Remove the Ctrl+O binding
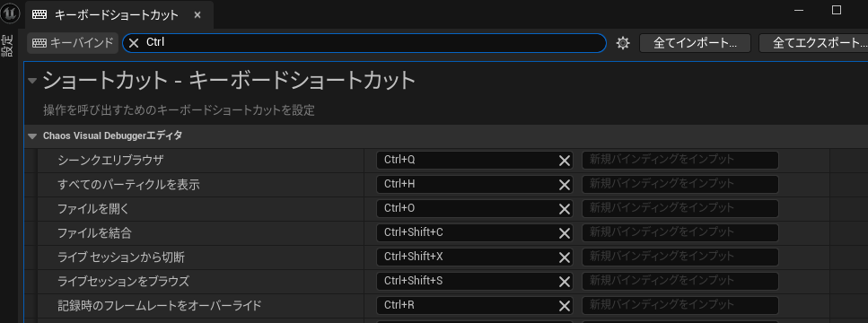Screen dimensions: 868x323 [x=564, y=209]
